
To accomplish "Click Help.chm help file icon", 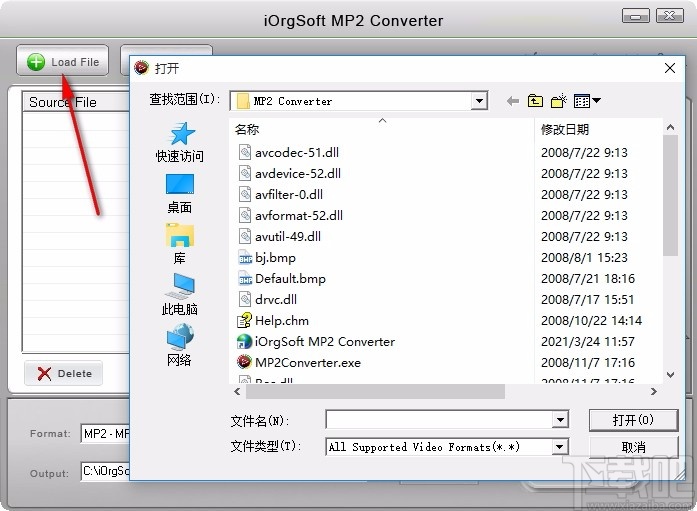I will click(x=244, y=320).
